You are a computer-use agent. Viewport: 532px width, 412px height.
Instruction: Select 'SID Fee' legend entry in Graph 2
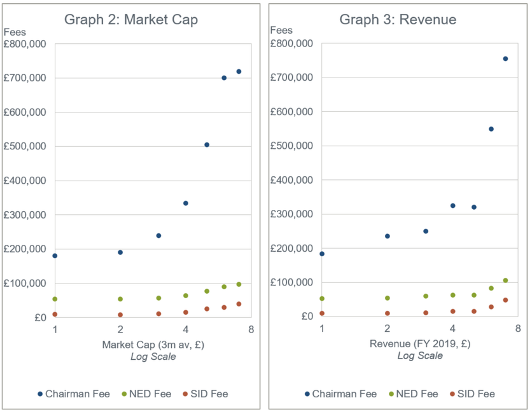[206, 394]
